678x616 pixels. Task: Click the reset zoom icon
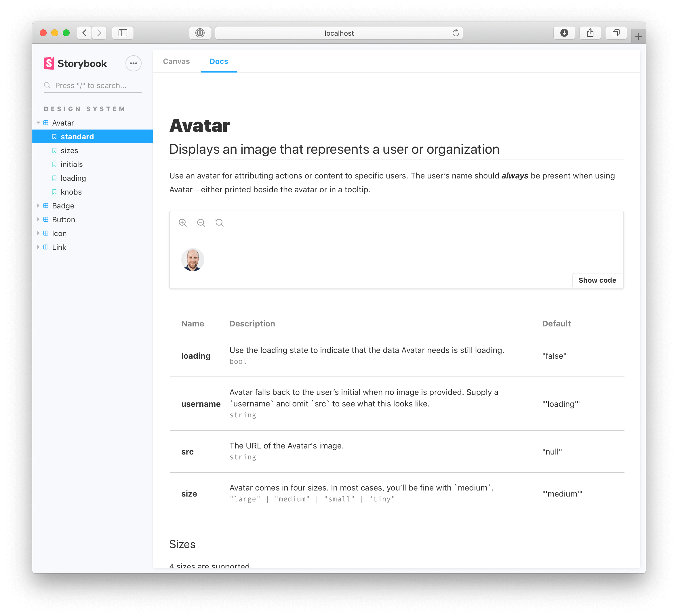(219, 223)
